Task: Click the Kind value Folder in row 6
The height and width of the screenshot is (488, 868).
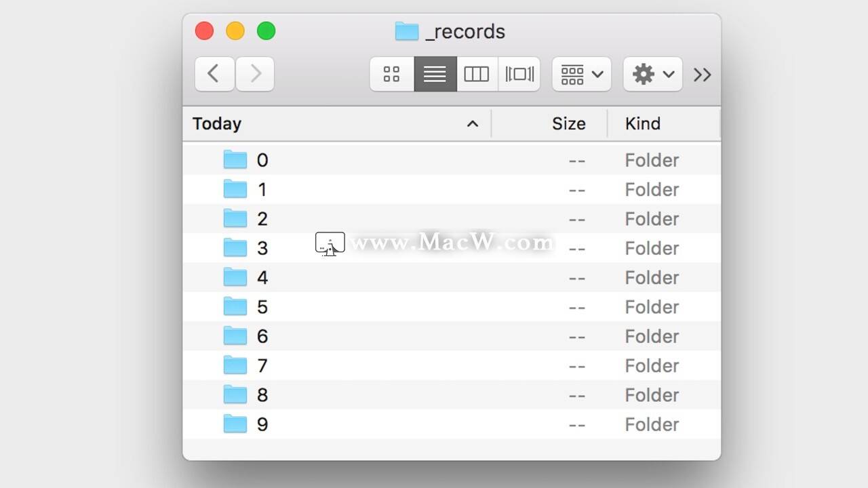Action: pyautogui.click(x=652, y=336)
